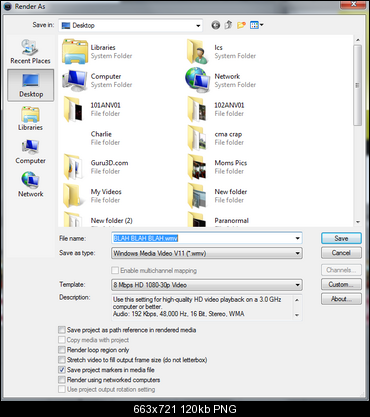Select the Network system folder item
Viewport: 370px width, 417px height.
(x=221, y=80)
